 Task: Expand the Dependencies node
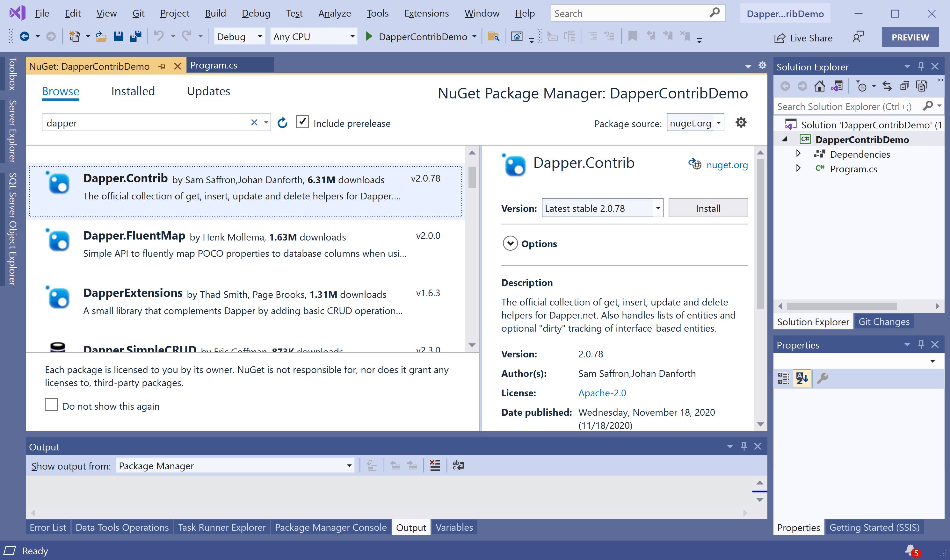tap(799, 154)
